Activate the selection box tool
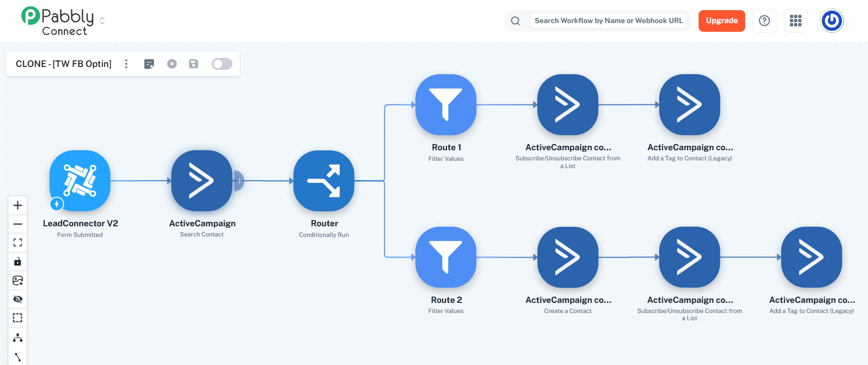Screen dimensions: 868x365 [x=18, y=318]
